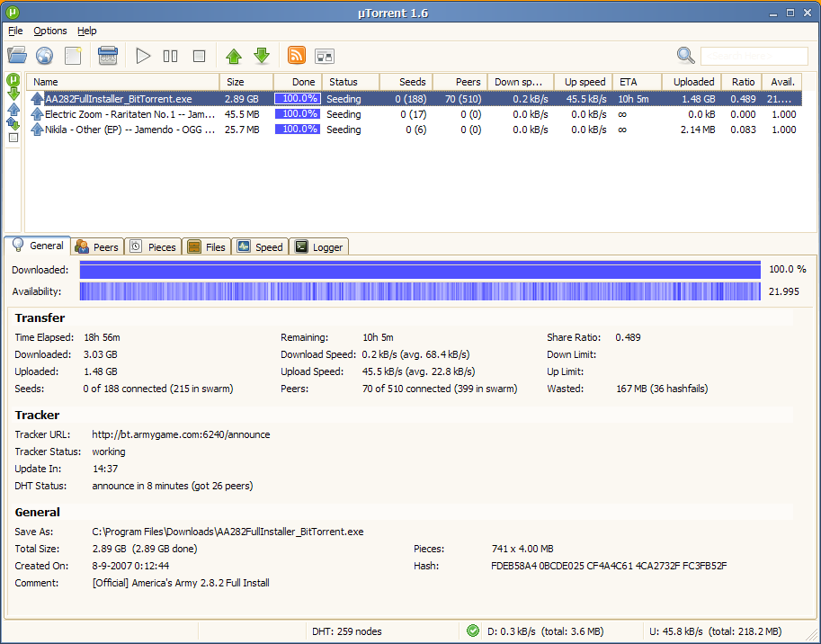Select the AA282FullInstaller_BitTorrent.exe torrent row
The height and width of the screenshot is (644, 821).
pos(414,98)
